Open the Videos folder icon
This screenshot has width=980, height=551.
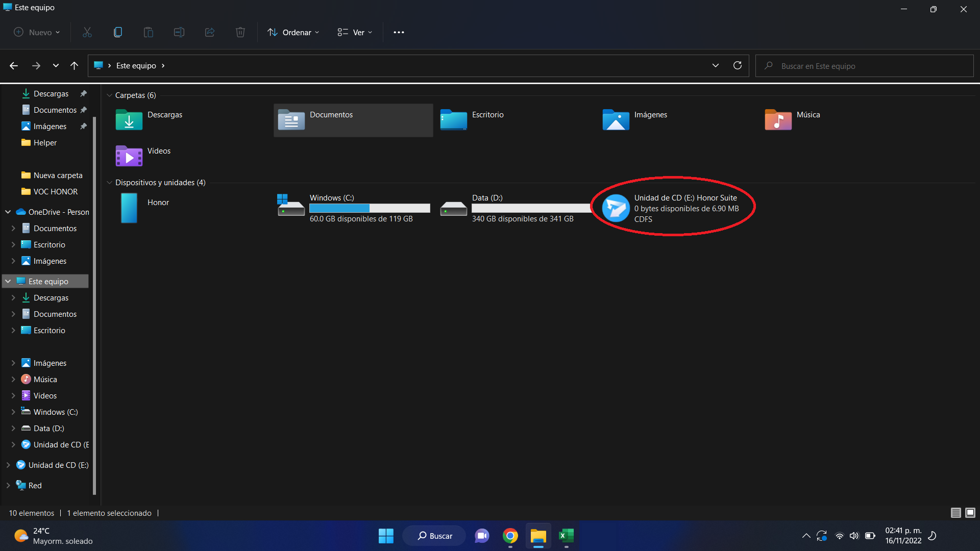point(129,157)
